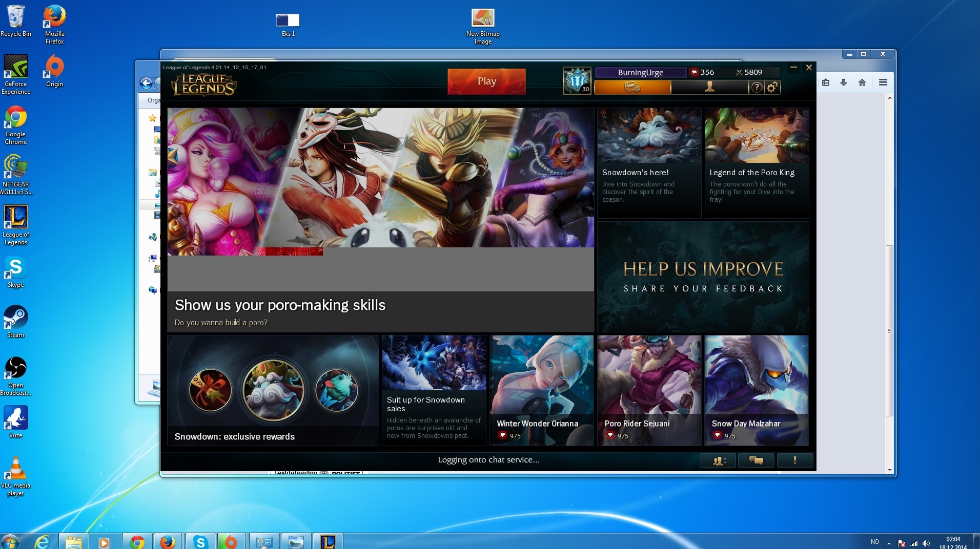Open the Vuze desktop icon
The image size is (980, 549).
[x=15, y=422]
